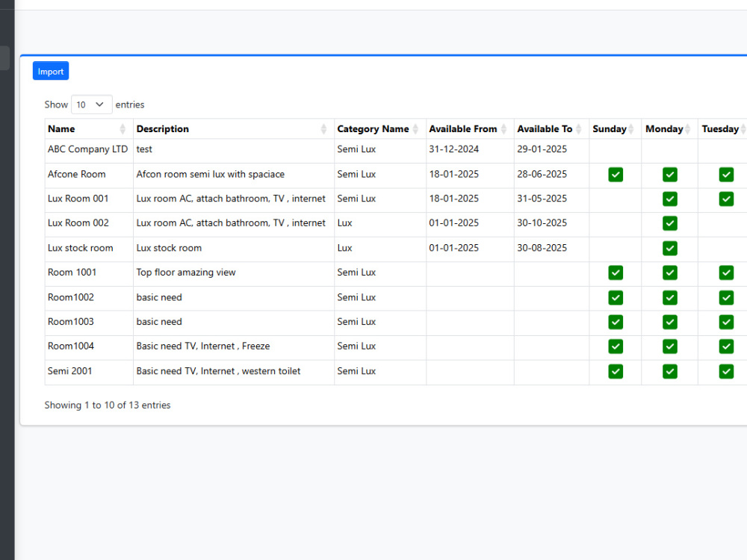
Task: Toggle Tuesday checkbox for Room1002
Action: pyautogui.click(x=726, y=298)
